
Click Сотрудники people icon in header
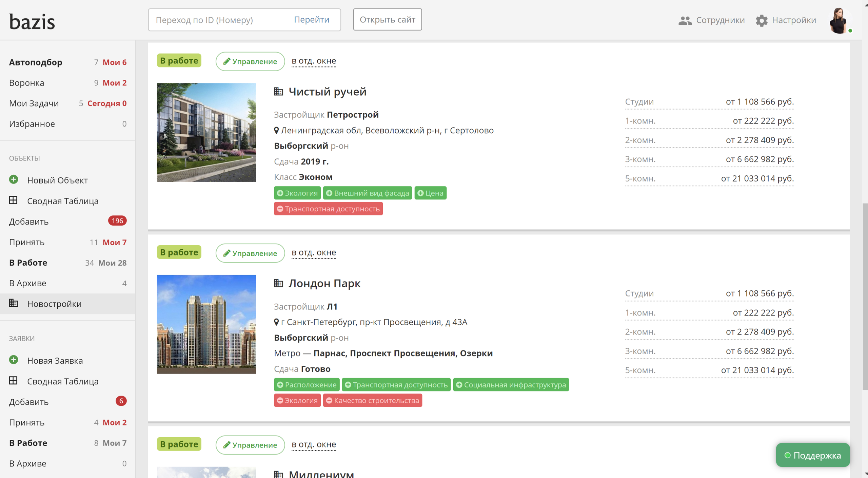tap(685, 20)
